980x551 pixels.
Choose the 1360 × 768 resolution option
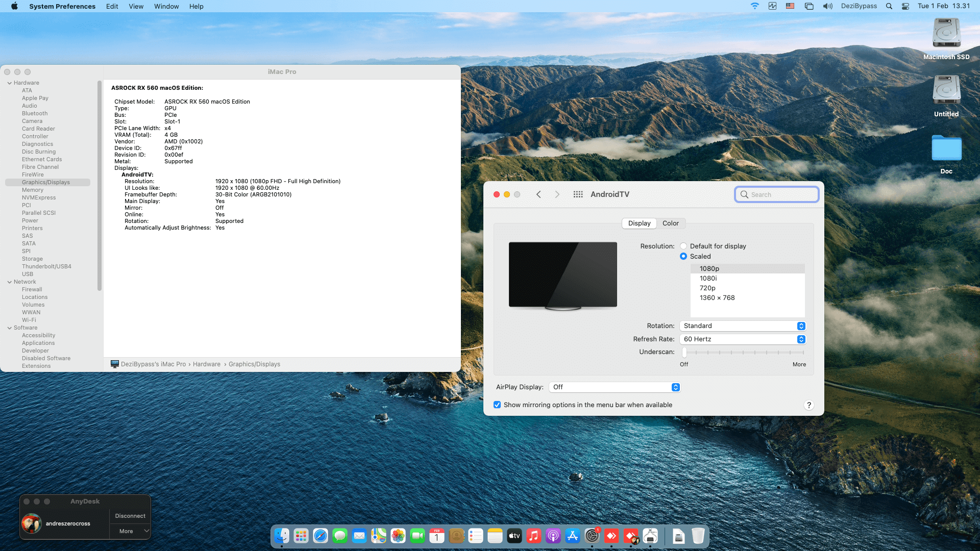click(x=748, y=298)
